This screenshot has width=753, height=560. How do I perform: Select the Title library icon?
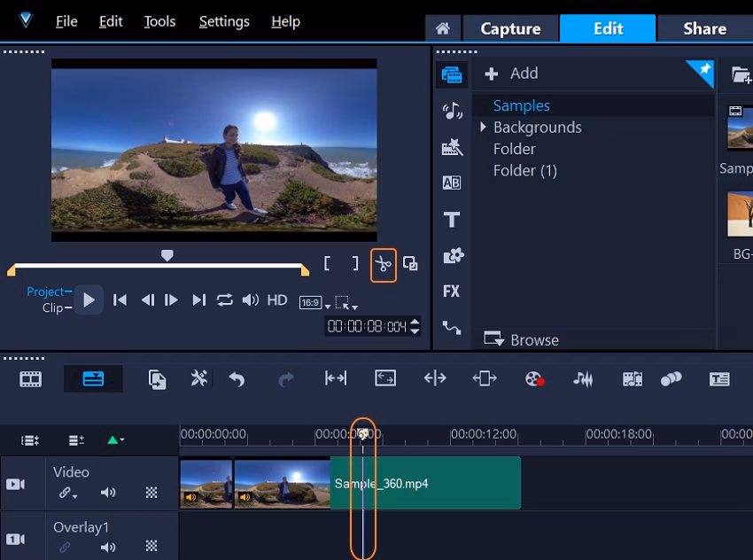[x=452, y=220]
